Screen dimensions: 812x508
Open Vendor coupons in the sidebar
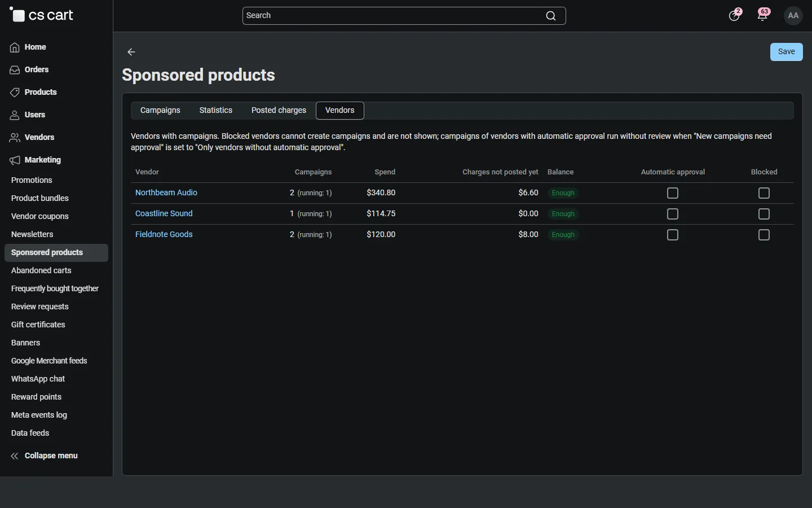pyautogui.click(x=40, y=217)
